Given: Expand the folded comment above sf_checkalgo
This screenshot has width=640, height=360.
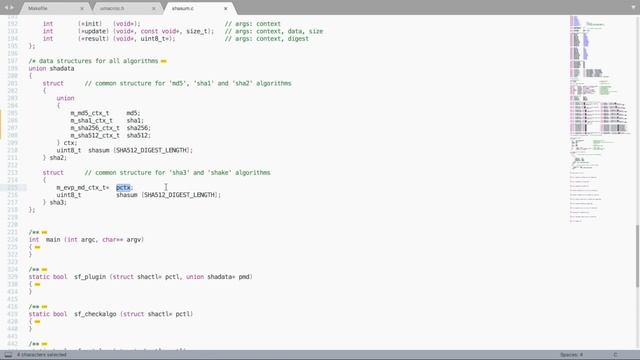Looking at the screenshot, I should pyautogui.click(x=44, y=307).
